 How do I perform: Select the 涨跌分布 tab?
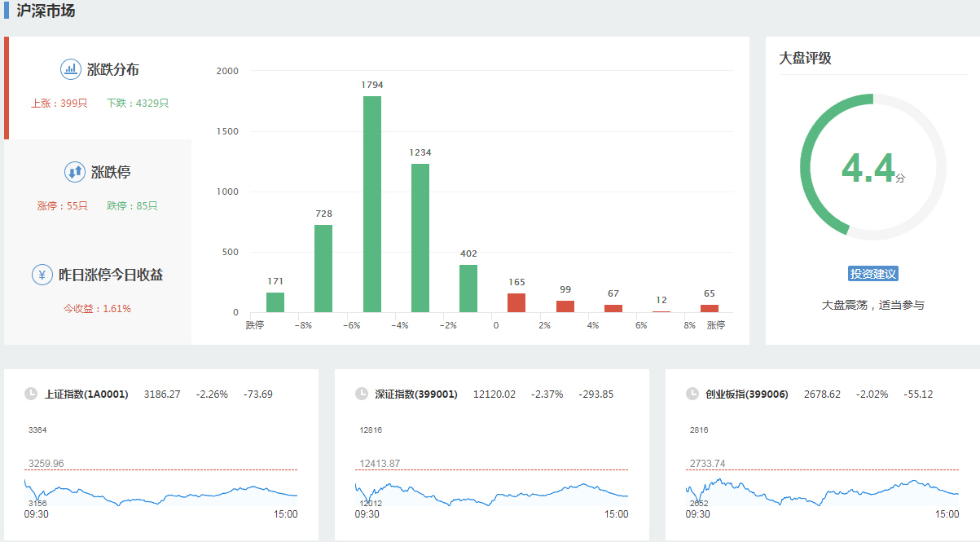(99, 87)
